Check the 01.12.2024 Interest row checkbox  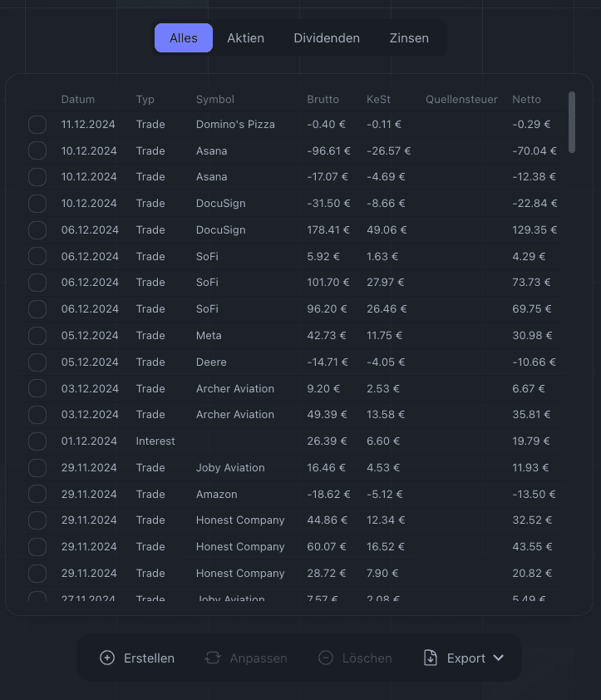pos(37,441)
